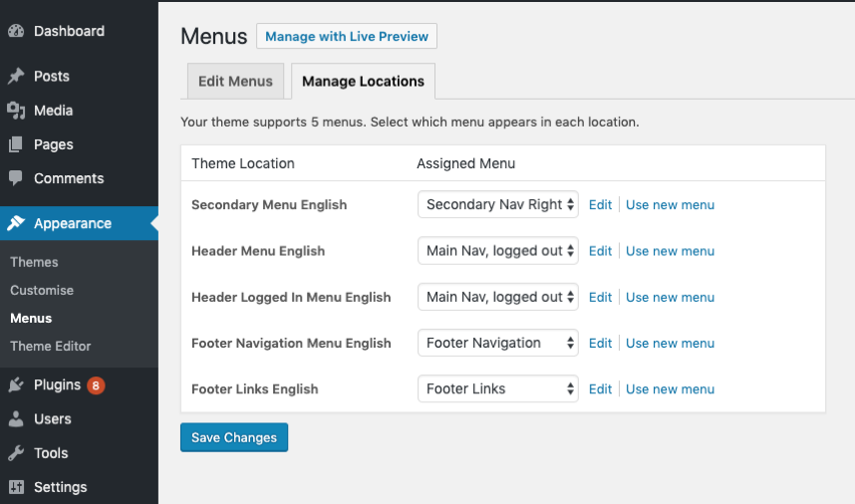
Task: Click Edit link for Secondary Menu English
Action: 600,205
